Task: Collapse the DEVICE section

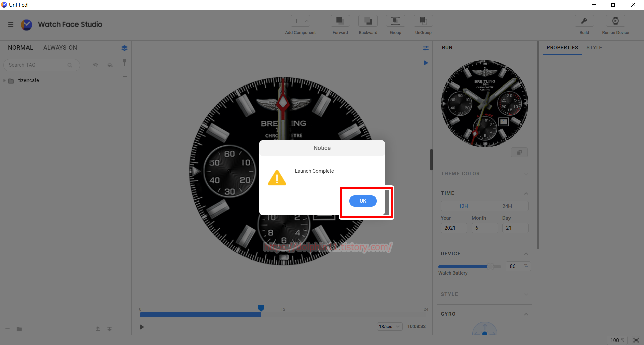Action: (526, 254)
